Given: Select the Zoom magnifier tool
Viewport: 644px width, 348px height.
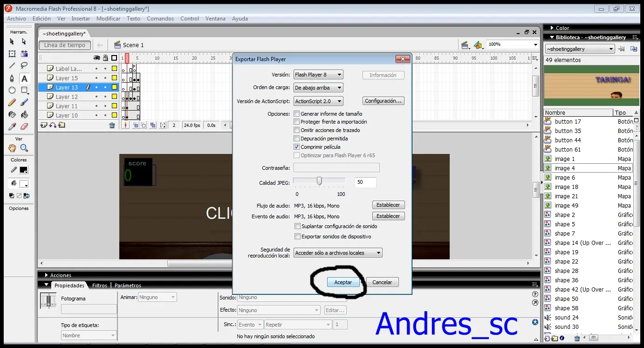Looking at the screenshot, I should point(24,148).
